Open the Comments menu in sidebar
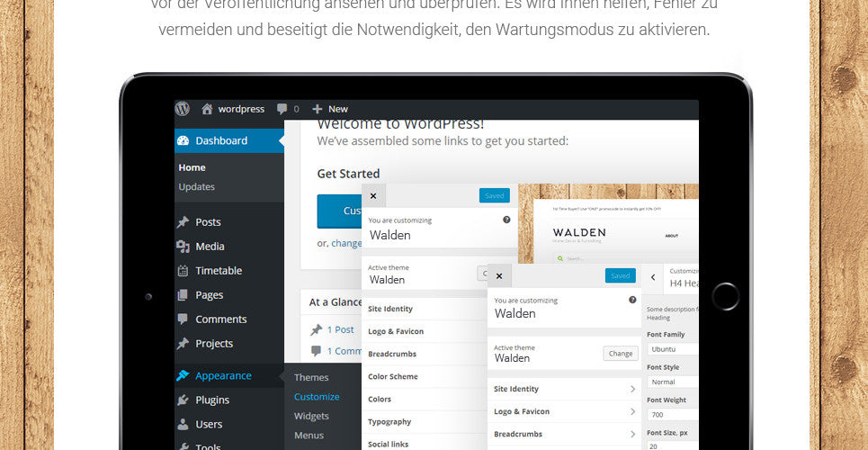This screenshot has width=868, height=450. [221, 319]
